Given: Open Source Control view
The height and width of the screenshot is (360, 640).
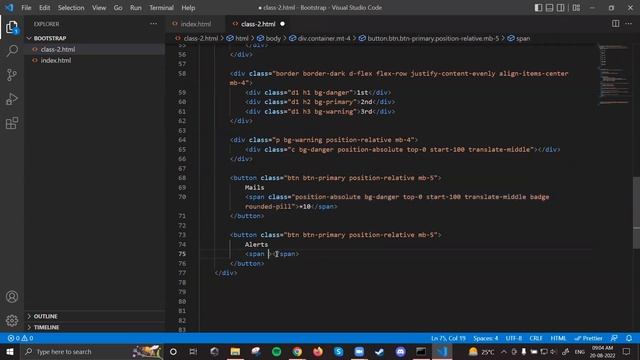Looking at the screenshot, I should click(12, 75).
